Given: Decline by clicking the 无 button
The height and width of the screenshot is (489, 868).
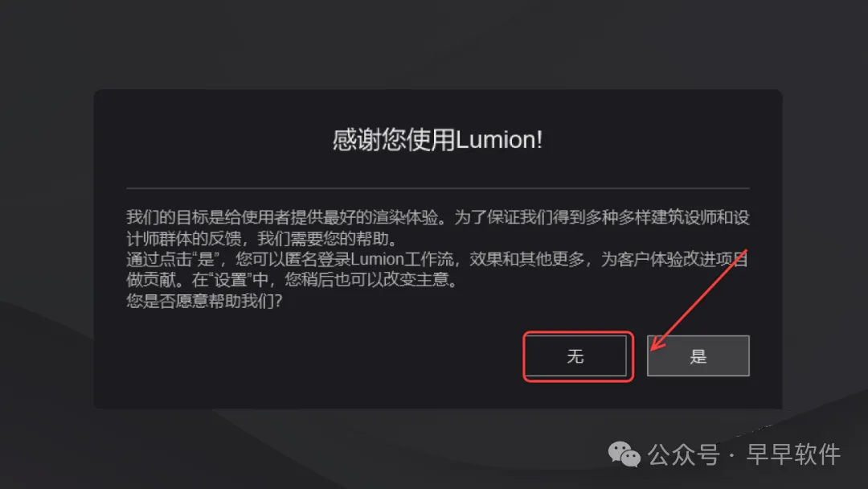Looking at the screenshot, I should [575, 355].
